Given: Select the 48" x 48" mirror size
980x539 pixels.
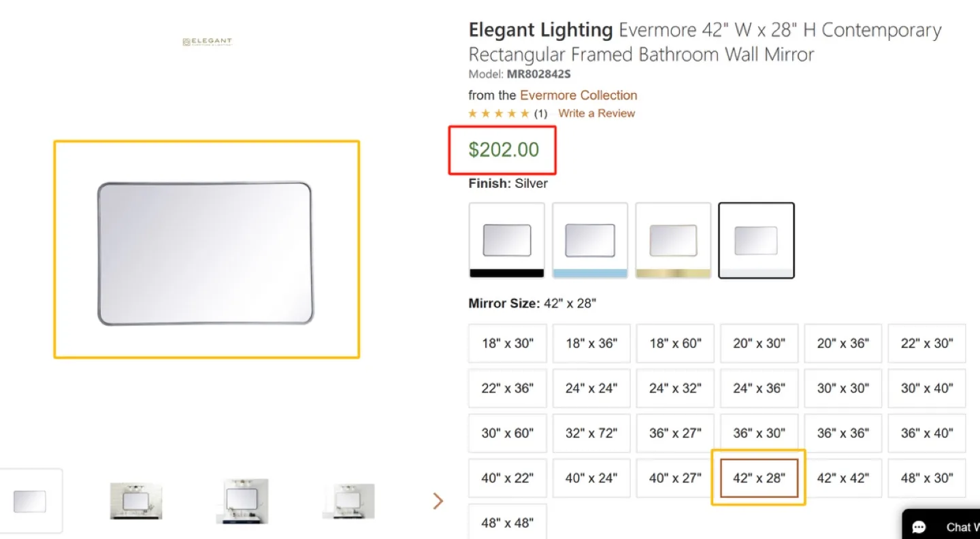Looking at the screenshot, I should [x=507, y=523].
